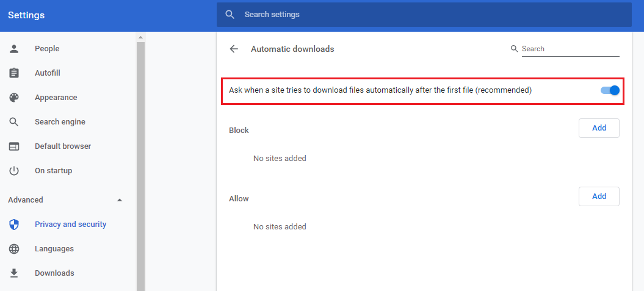Click the Default browser window icon
The height and width of the screenshot is (291, 644).
tap(14, 146)
